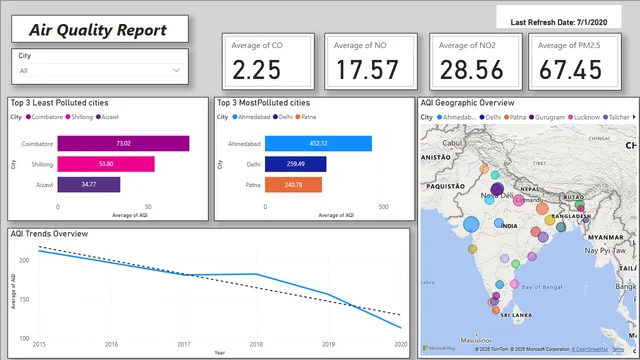Screen dimensions: 640x360
Task: Click the Microsoft Bing logo on map
Action: coord(439,348)
